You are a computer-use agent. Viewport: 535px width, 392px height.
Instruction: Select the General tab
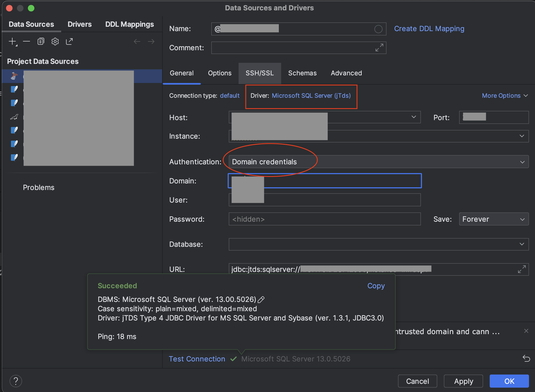[182, 73]
